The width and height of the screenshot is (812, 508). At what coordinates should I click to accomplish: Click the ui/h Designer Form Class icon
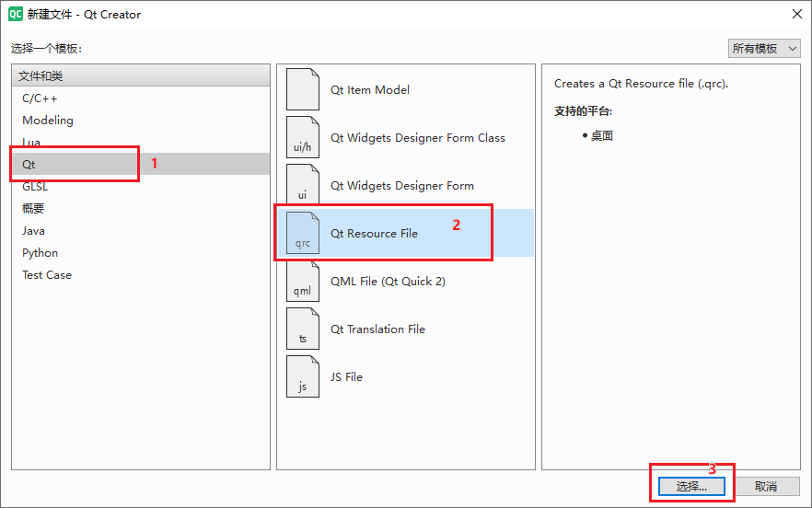303,137
